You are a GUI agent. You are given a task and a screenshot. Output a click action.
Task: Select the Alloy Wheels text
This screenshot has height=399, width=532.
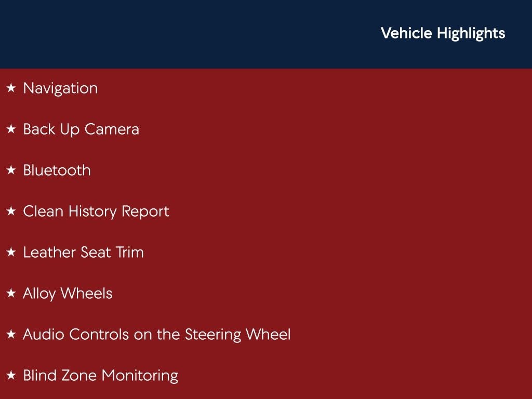(68, 294)
